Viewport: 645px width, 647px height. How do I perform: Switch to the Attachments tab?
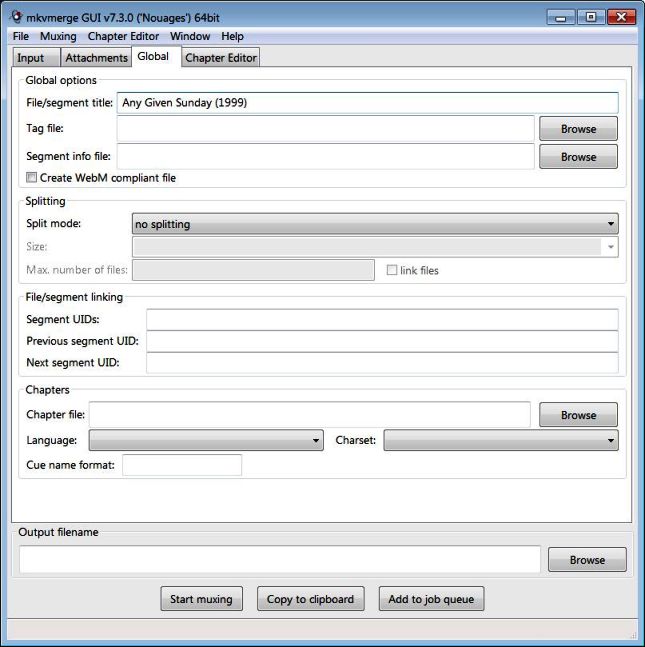pos(96,57)
